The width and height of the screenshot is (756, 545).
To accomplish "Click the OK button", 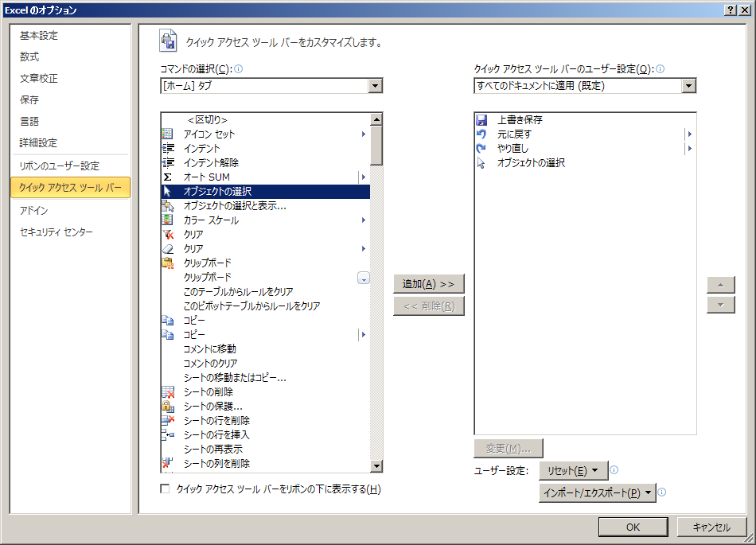I will 633,527.
